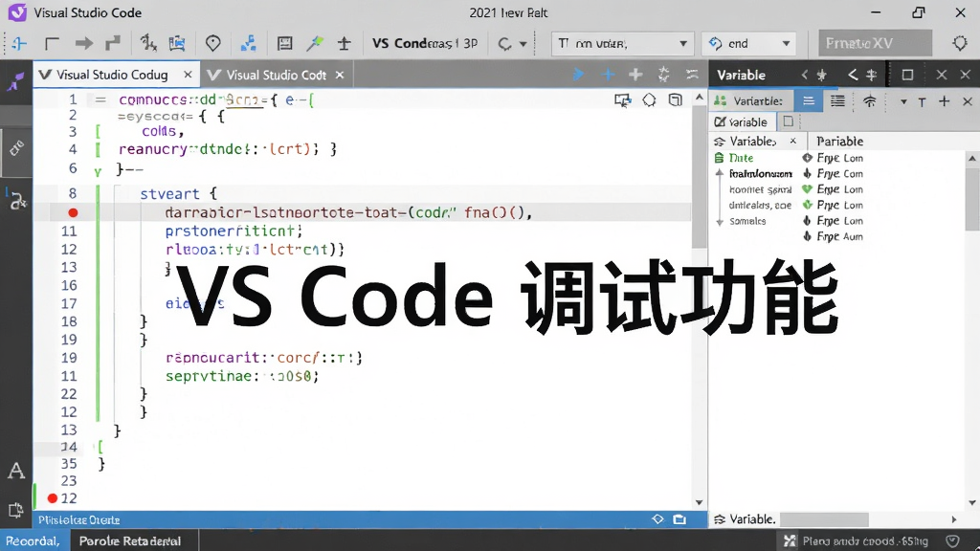
Task: Click the T icon in Variable panel toolbar
Action: 922,101
